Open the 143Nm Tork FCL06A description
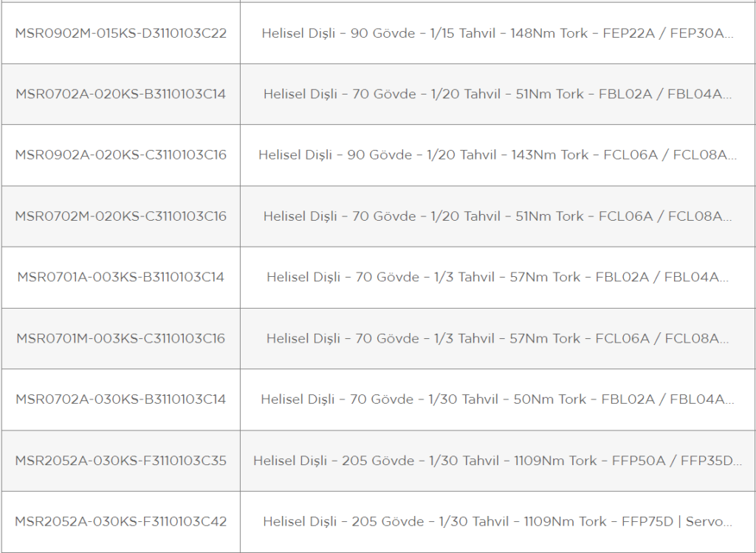Viewport: 756px width, 553px height. click(x=498, y=155)
